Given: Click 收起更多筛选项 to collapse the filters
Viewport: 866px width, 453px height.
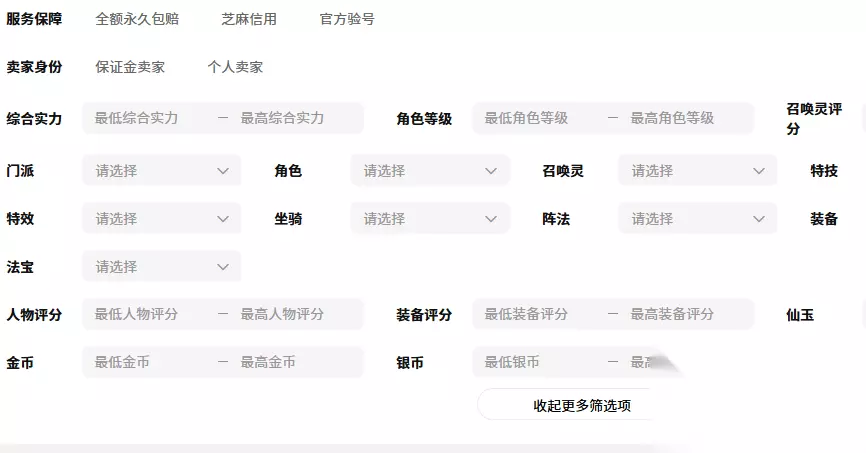Looking at the screenshot, I should coord(581,406).
